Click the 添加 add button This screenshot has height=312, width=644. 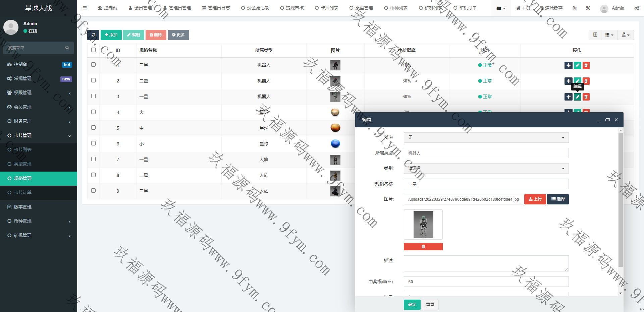[111, 35]
